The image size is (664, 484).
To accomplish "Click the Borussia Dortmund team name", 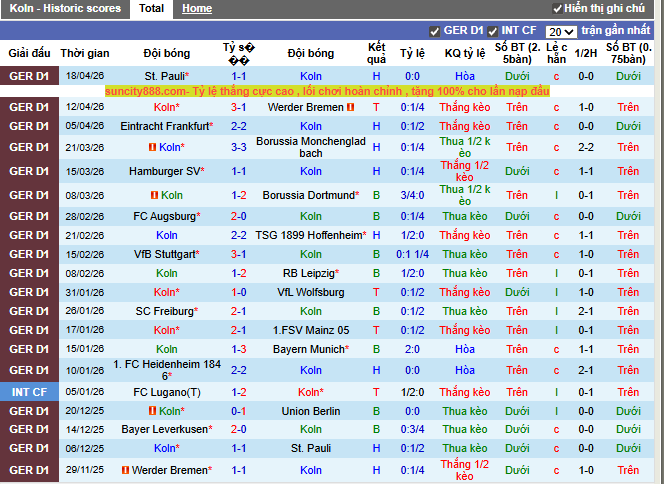I will click(311, 195).
